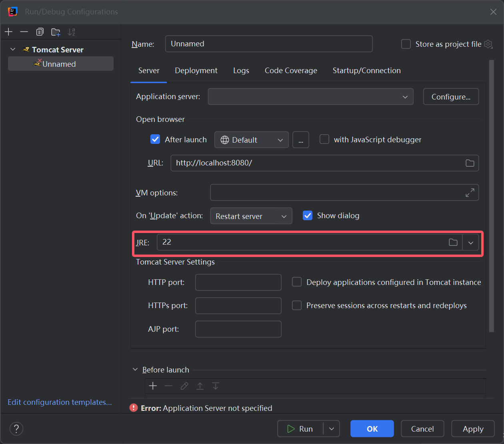
Task: Open the Default browser dropdown
Action: pos(252,140)
